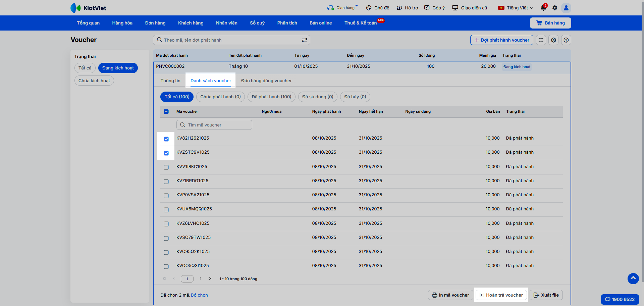Click the Bỏ chọn link
Screen dimensions: 644x306
pyautogui.click(x=199, y=295)
